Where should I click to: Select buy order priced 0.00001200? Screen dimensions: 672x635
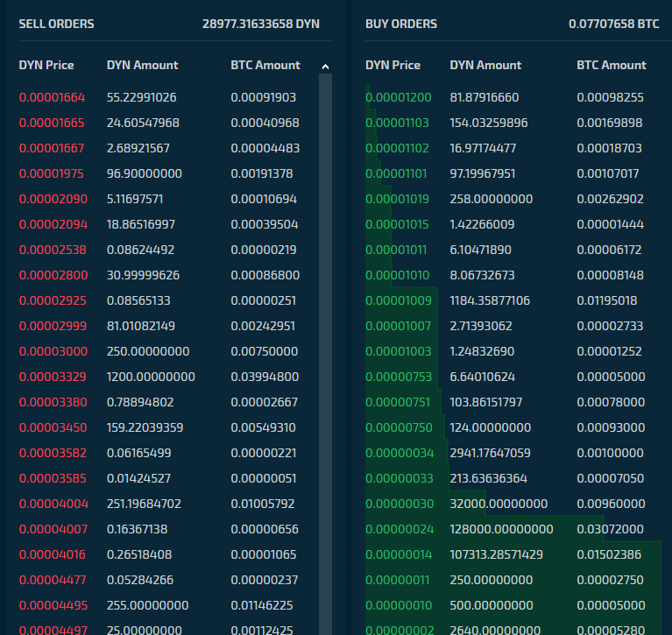click(x=513, y=97)
